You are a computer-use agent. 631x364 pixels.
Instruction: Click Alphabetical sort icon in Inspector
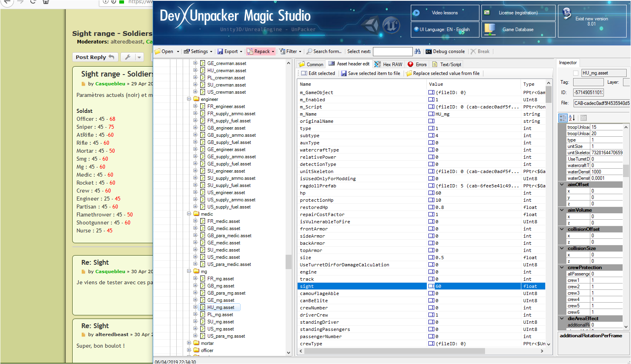pyautogui.click(x=572, y=118)
